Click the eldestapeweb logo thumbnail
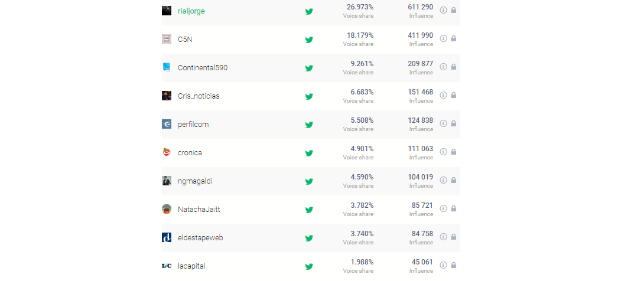 pyautogui.click(x=167, y=237)
